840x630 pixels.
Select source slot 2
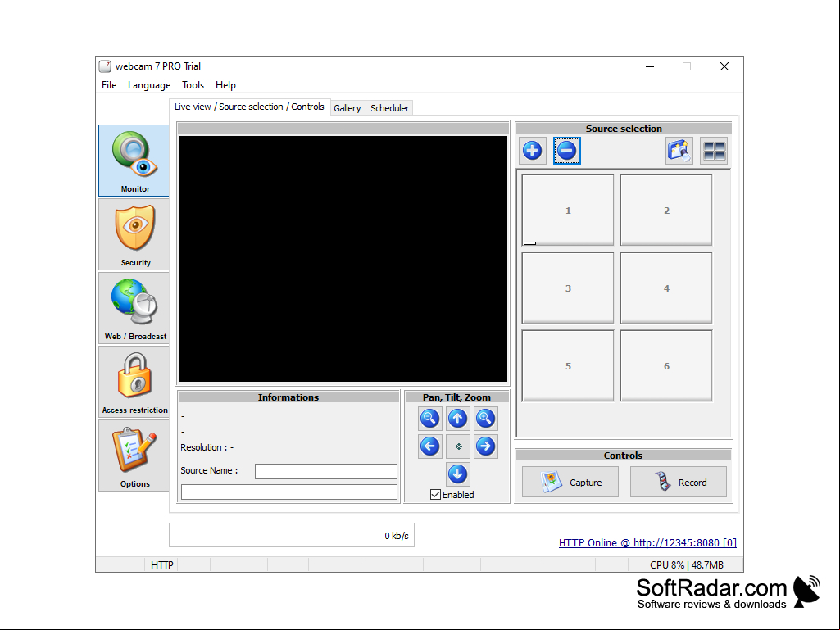tap(666, 211)
